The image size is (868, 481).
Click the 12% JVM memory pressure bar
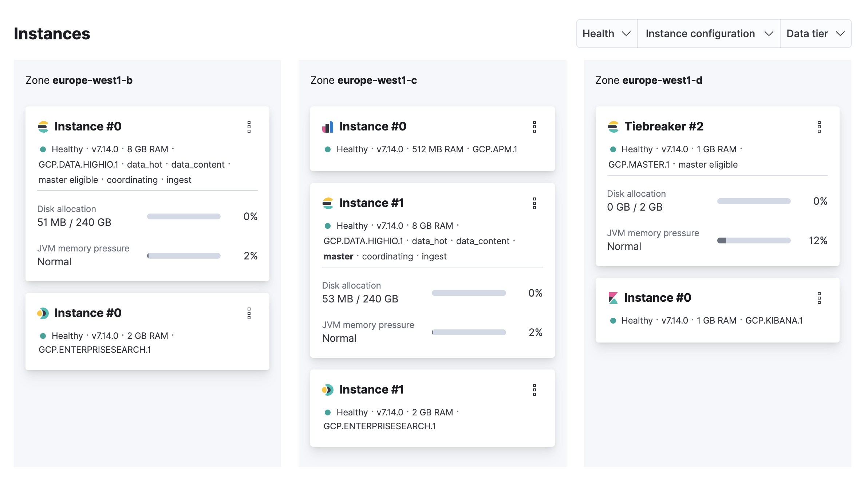click(x=754, y=240)
